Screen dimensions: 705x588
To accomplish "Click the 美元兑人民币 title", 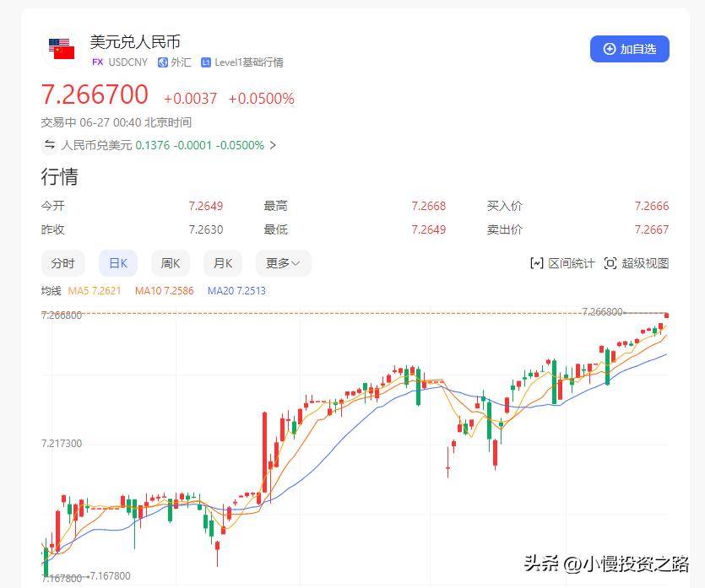I will point(135,42).
